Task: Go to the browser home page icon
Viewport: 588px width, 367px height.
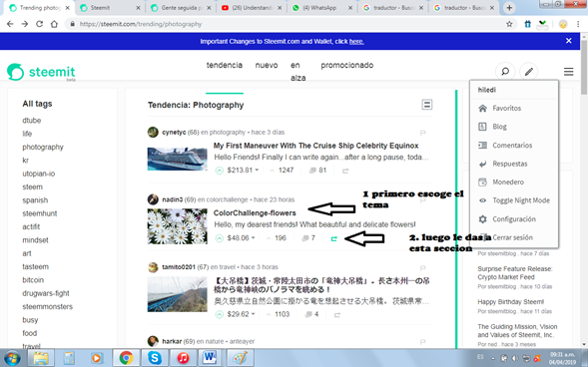Action: pos(54,24)
